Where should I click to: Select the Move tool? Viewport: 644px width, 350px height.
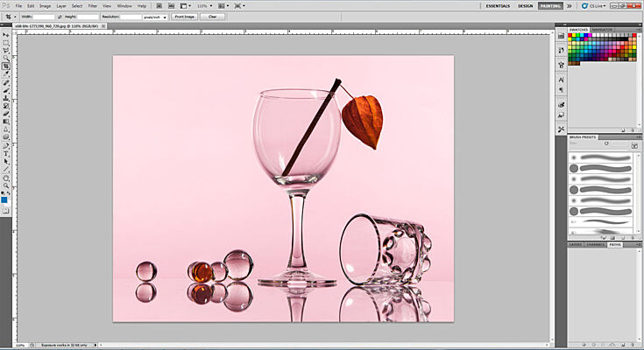click(x=6, y=33)
